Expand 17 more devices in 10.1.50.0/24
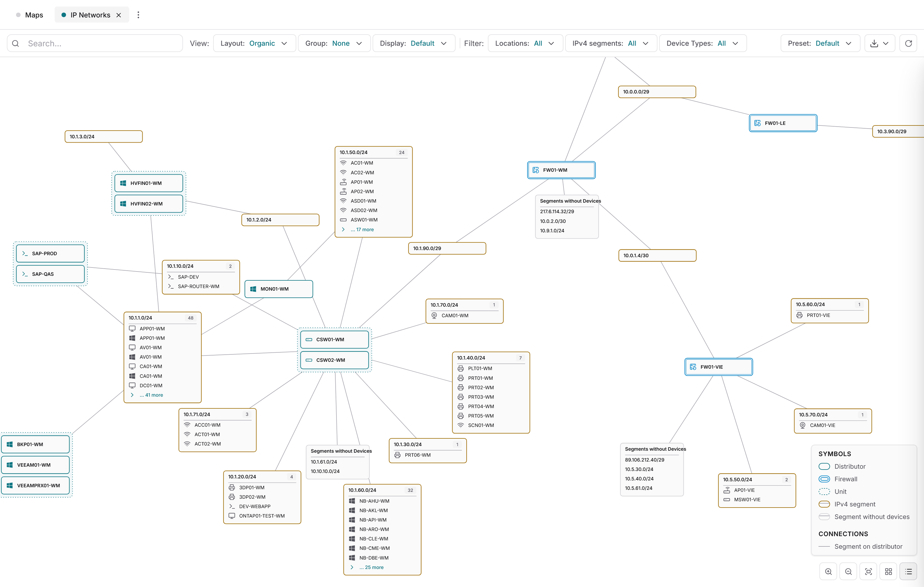Viewport: 924px width, 587px height. click(x=362, y=229)
